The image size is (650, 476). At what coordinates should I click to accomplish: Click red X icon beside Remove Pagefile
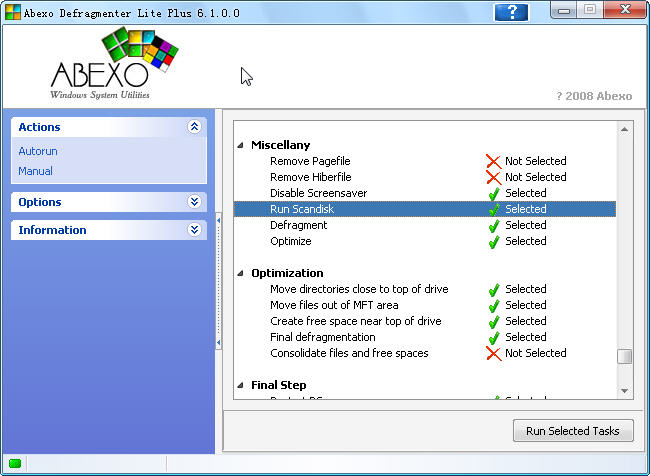click(x=493, y=161)
